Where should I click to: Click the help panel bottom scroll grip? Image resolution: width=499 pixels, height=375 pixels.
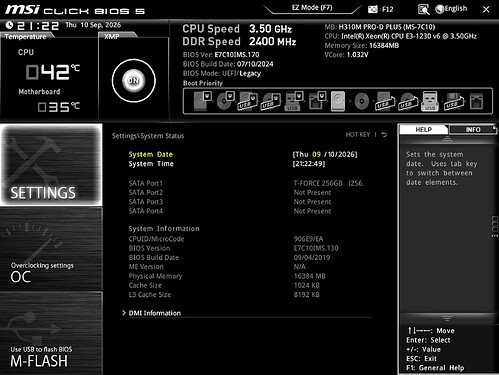447,318
